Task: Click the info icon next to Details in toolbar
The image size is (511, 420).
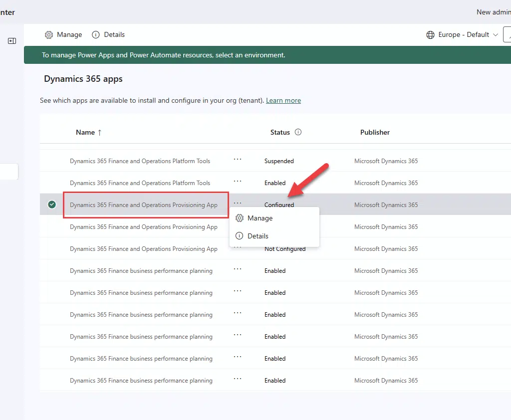Action: tap(95, 35)
